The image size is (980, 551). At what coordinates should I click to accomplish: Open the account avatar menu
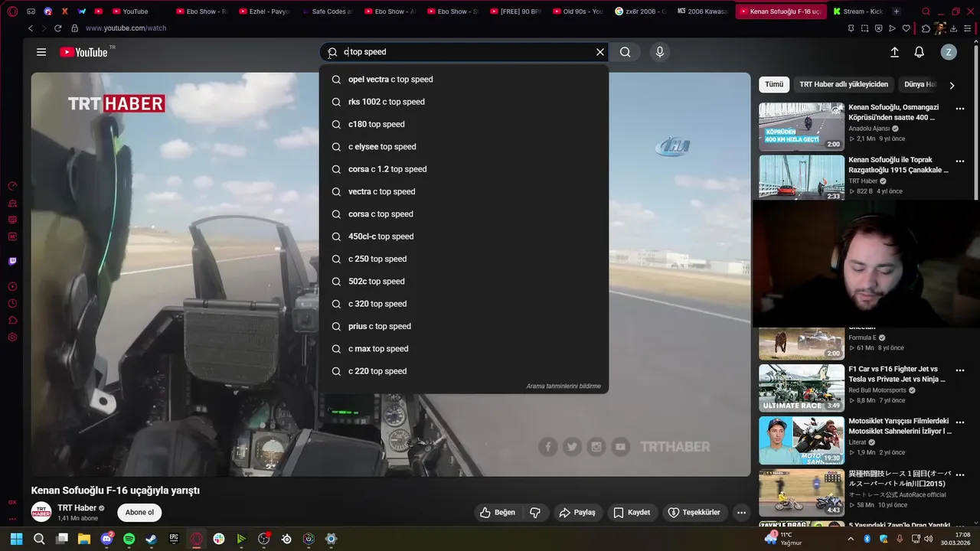[x=949, y=52]
